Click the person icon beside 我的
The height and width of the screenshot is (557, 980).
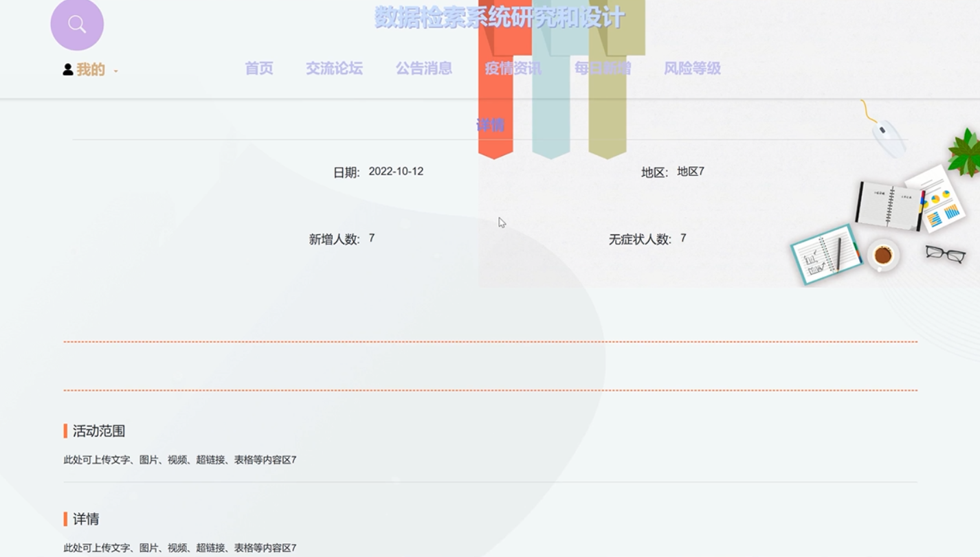(67, 69)
